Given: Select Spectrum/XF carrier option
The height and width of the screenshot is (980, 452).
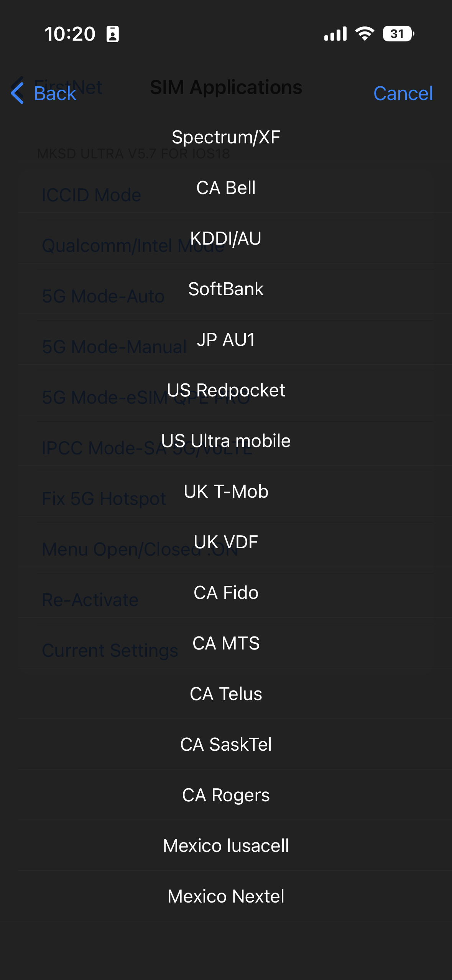Looking at the screenshot, I should (x=226, y=137).
